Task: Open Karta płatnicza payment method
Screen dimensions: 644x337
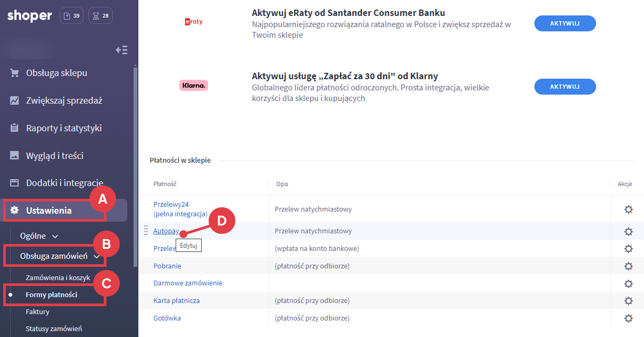Action: click(x=177, y=301)
